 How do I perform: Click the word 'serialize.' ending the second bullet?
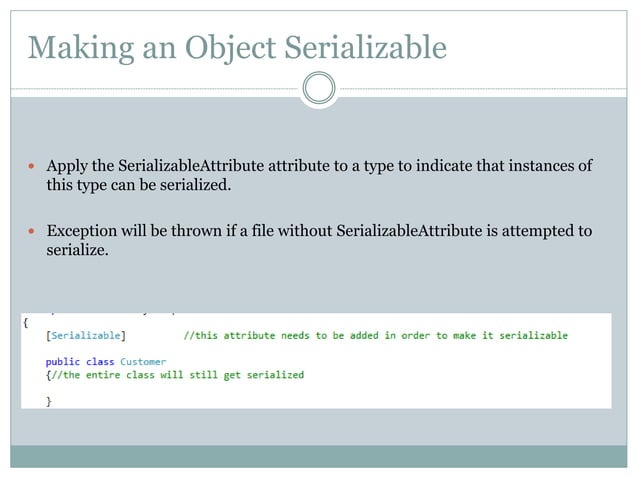[x=77, y=250]
